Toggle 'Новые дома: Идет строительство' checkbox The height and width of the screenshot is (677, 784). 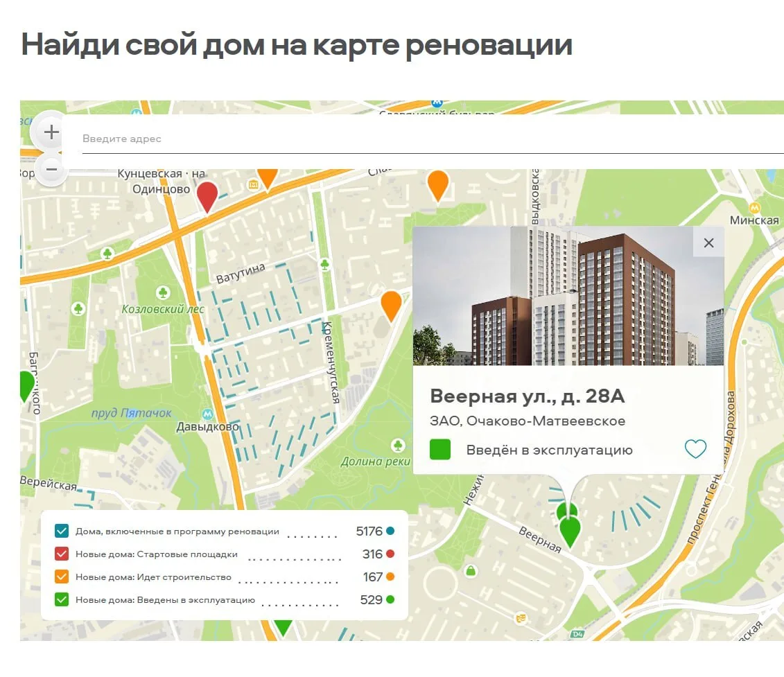[62, 577]
